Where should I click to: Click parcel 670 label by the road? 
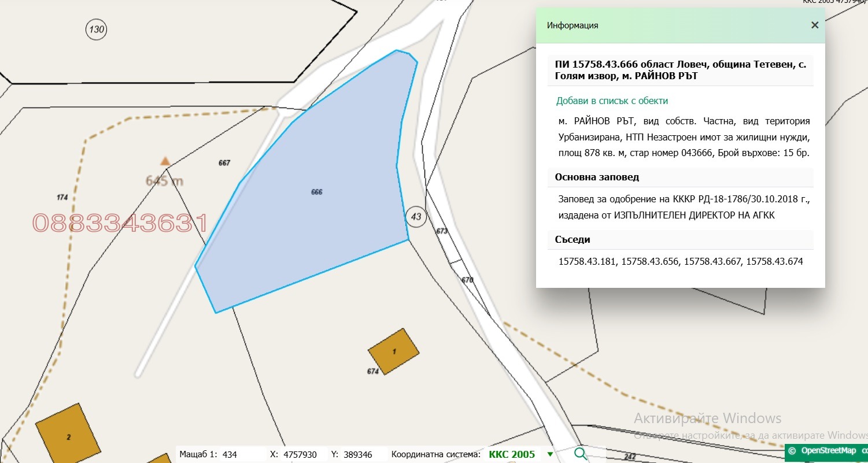tap(467, 280)
